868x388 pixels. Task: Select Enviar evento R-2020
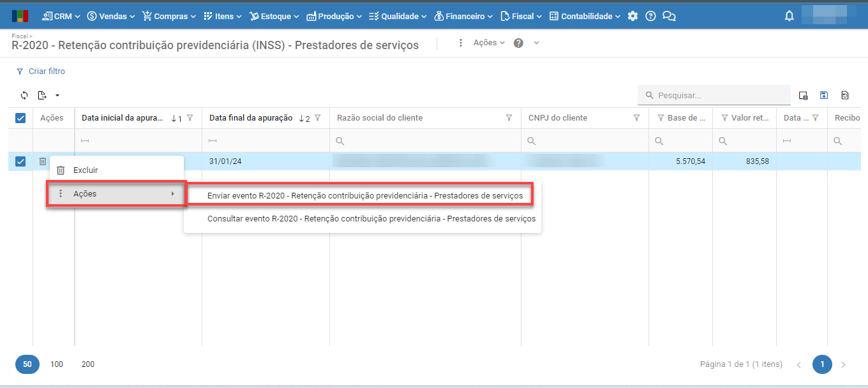tap(363, 195)
